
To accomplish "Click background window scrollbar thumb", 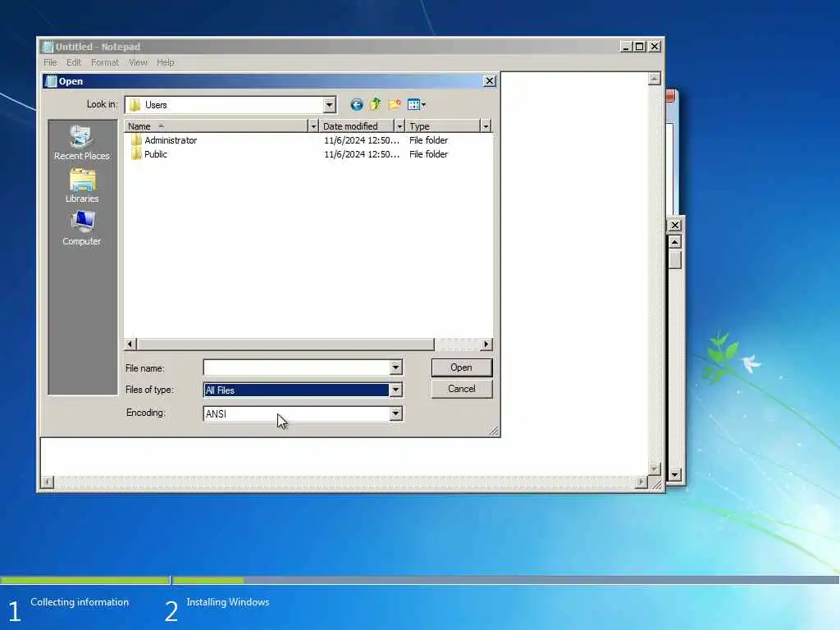I will (x=674, y=259).
